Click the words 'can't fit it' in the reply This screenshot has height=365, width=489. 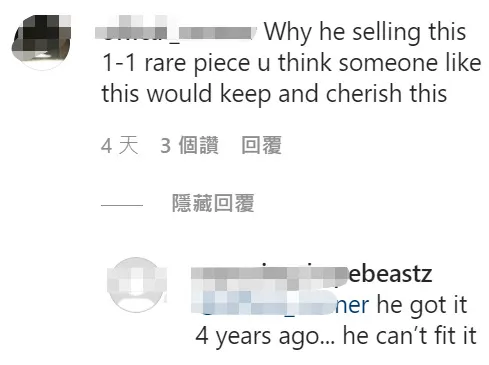pyautogui.click(x=426, y=335)
